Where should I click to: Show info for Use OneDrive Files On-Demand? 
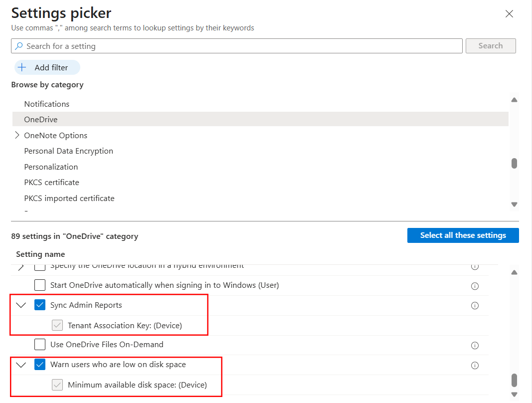pos(475,345)
